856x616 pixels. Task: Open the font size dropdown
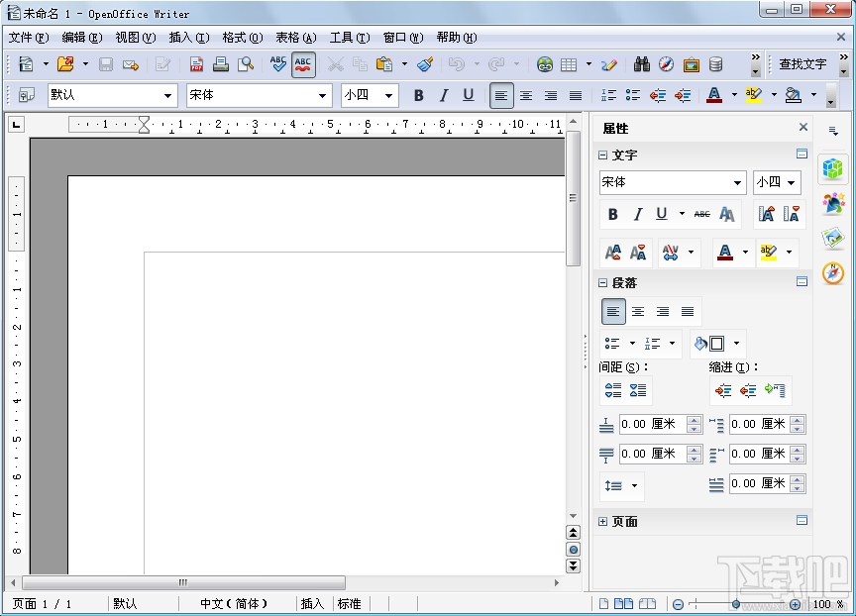[x=388, y=95]
